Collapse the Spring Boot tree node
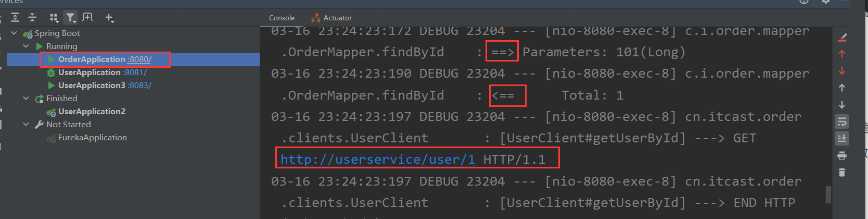 [x=15, y=33]
